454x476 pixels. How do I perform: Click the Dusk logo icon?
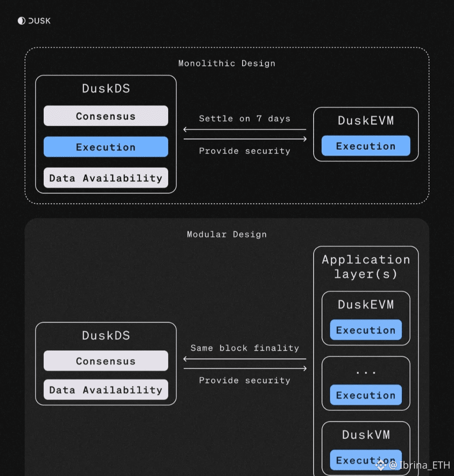(x=21, y=21)
